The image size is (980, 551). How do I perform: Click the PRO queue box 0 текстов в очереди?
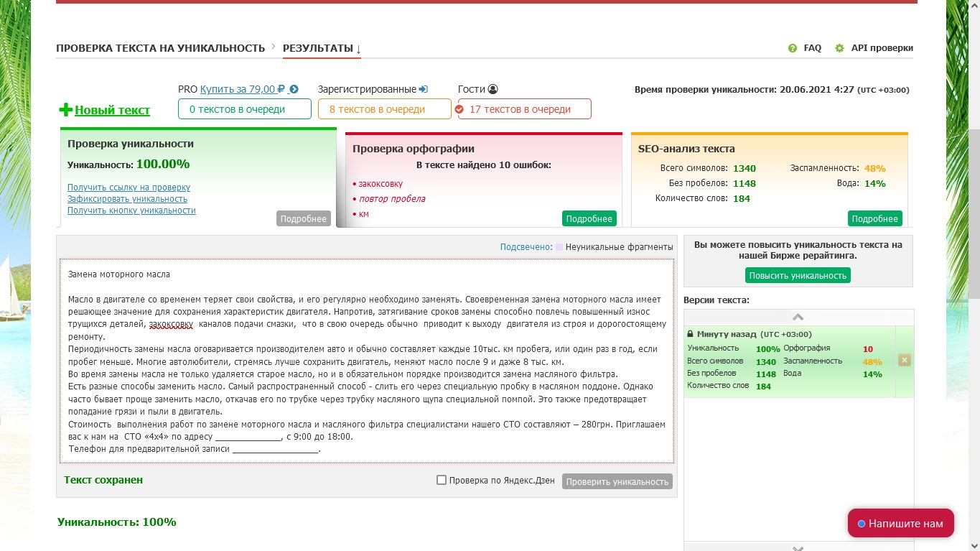click(x=245, y=109)
